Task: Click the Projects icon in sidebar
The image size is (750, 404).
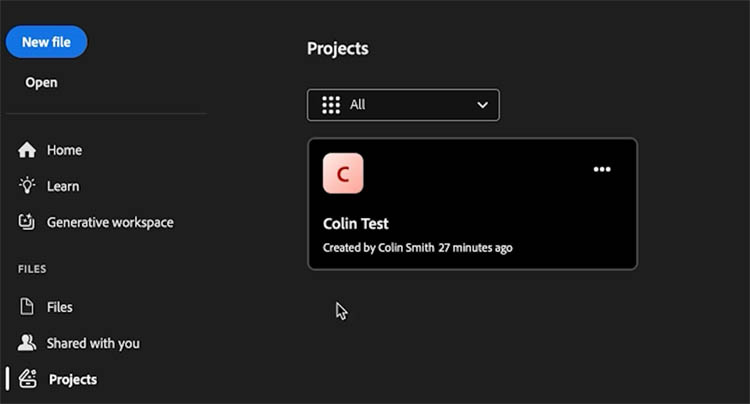Action: 28,379
